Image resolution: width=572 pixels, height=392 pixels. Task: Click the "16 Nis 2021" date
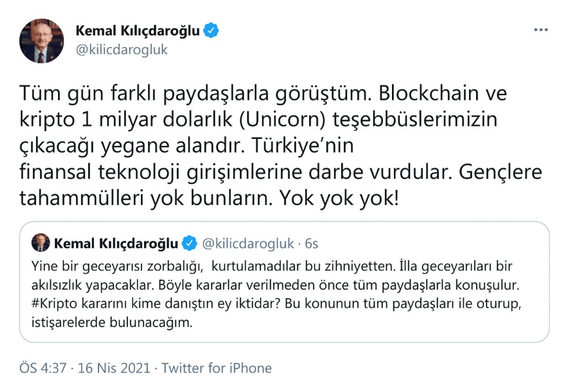tap(114, 368)
